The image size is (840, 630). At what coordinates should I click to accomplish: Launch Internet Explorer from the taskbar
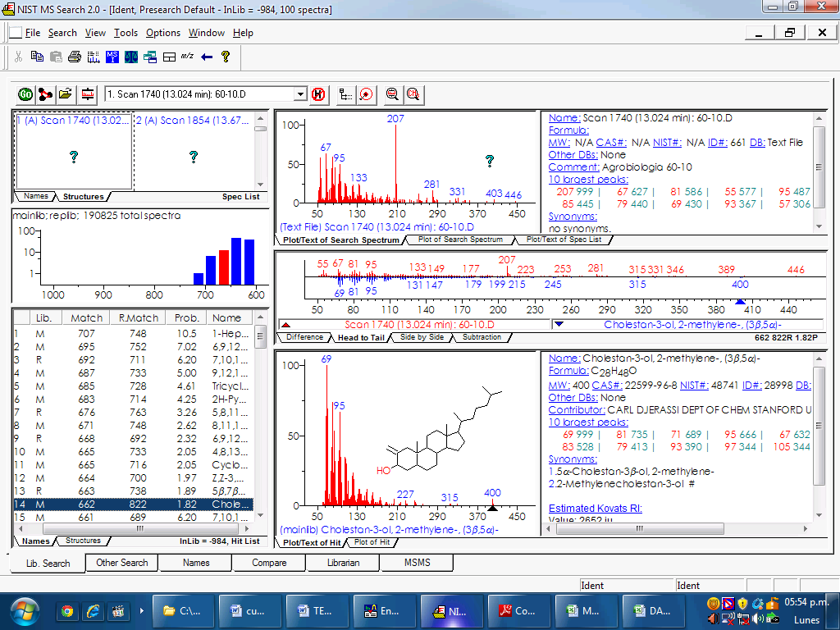pyautogui.click(x=94, y=610)
